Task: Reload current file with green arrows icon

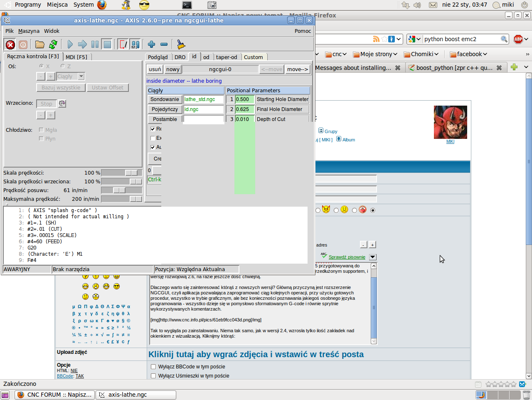Action: click(x=53, y=44)
